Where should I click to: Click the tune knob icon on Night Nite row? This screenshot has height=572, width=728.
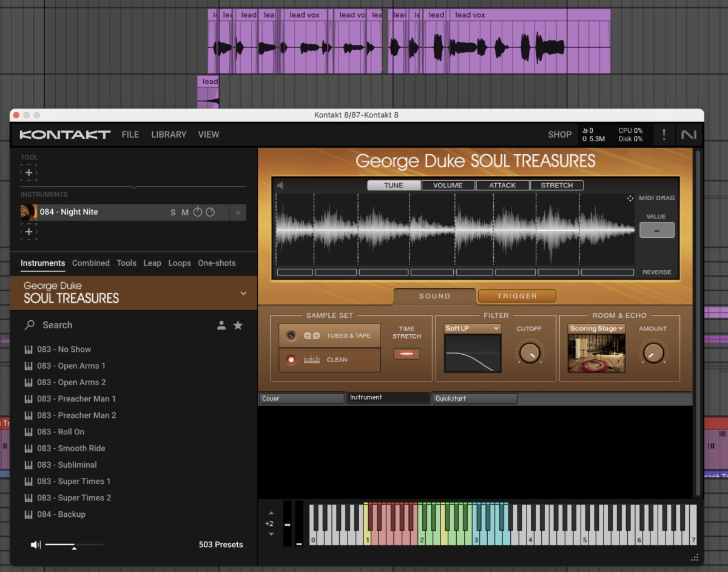click(x=198, y=212)
